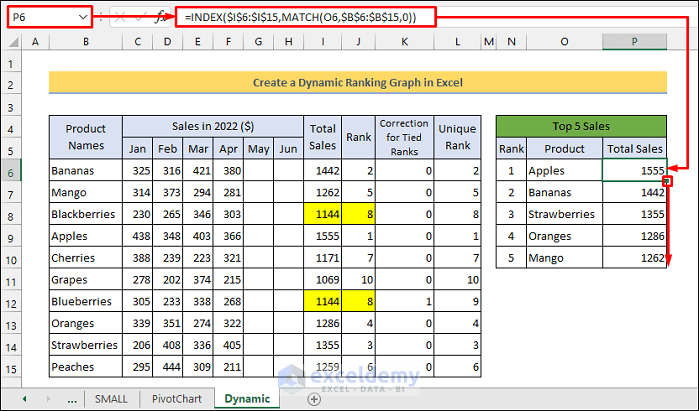Select the 'Grapes' product cell

click(86, 279)
